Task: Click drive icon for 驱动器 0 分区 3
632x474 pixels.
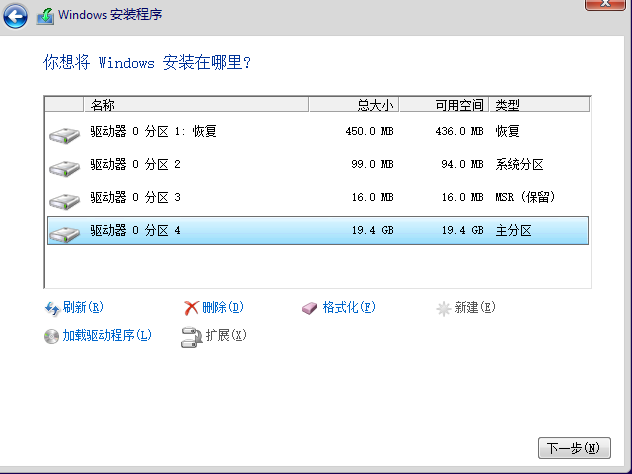Action: 64,201
